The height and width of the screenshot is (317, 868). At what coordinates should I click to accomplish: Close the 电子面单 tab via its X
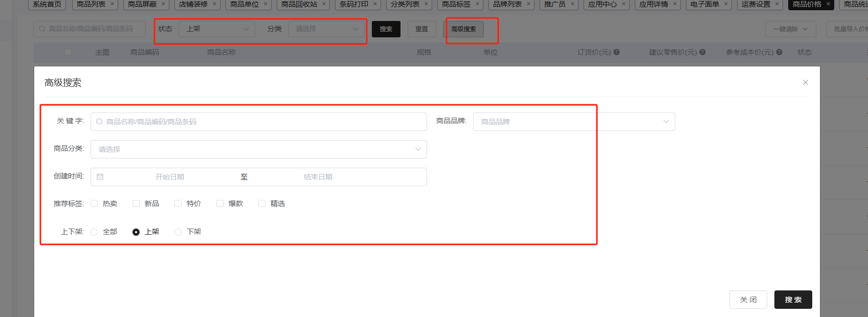[x=725, y=4]
